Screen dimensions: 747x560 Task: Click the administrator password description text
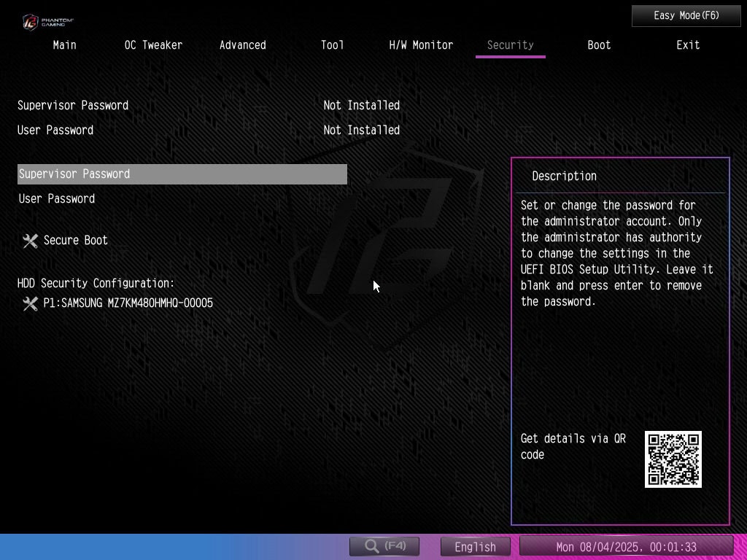click(617, 253)
